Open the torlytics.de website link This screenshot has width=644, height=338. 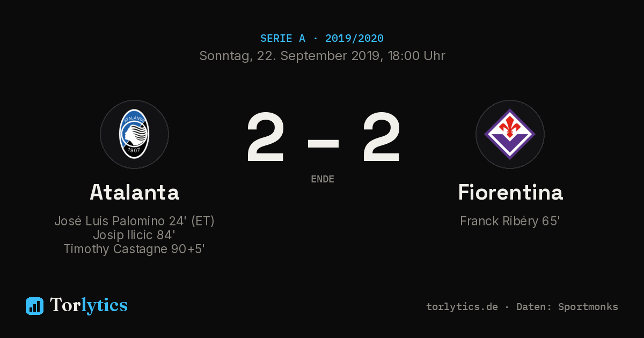pos(462,307)
